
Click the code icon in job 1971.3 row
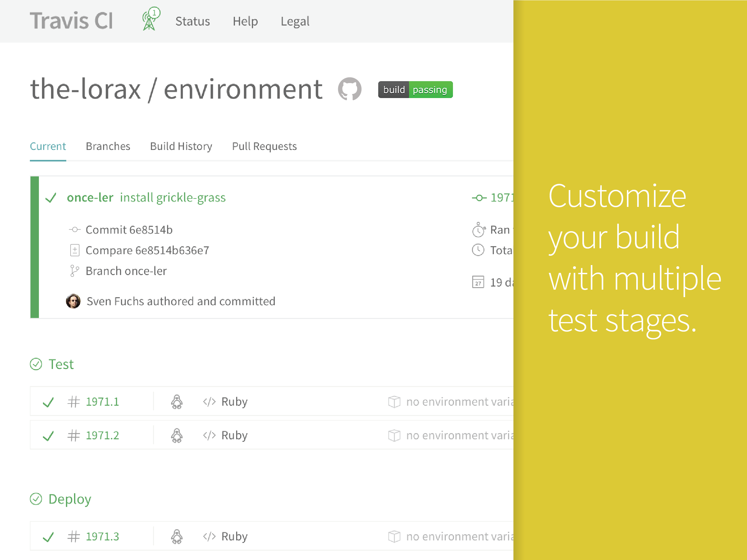point(209,536)
